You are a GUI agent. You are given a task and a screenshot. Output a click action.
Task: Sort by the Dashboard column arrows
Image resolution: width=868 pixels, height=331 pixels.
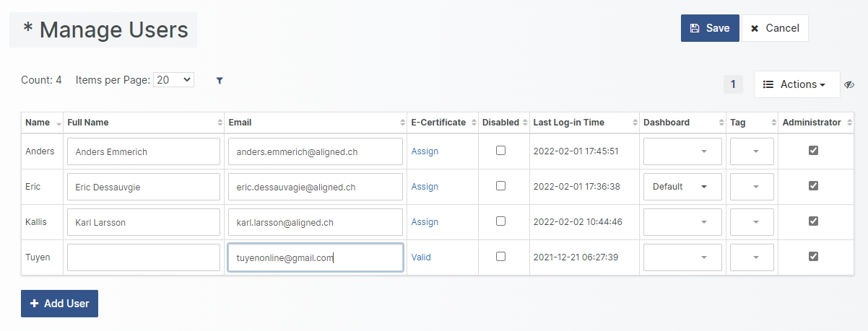pos(721,123)
